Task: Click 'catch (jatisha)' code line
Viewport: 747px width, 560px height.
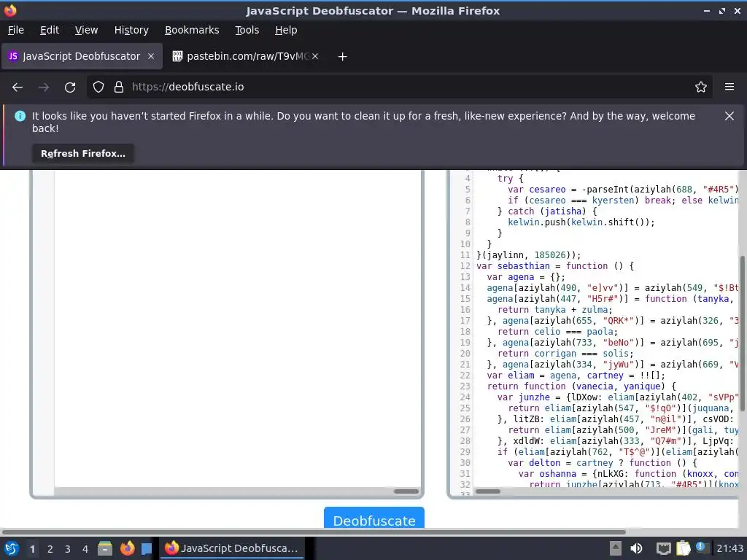Action: 547,211
